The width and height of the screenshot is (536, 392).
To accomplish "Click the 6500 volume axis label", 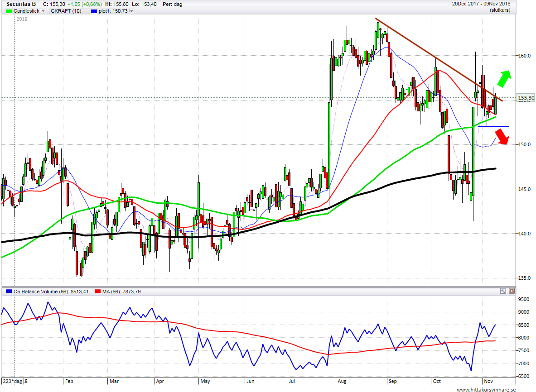I will 524,376.
